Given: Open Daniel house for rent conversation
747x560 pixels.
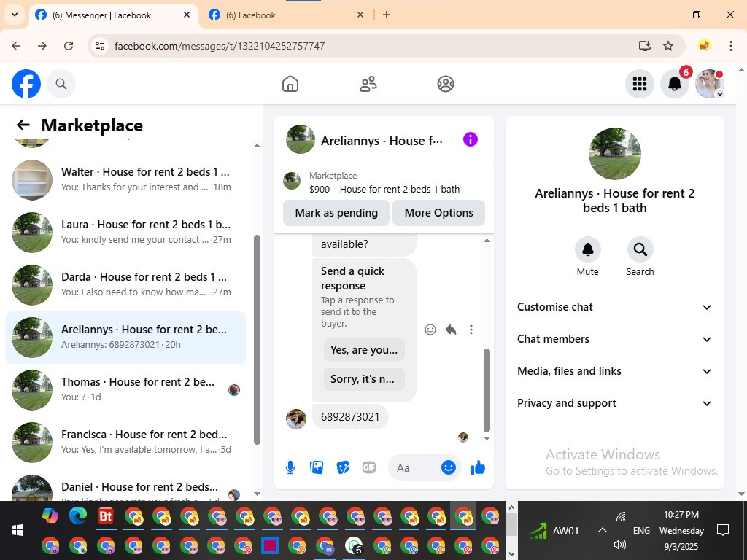Looking at the screenshot, I should [x=125, y=486].
